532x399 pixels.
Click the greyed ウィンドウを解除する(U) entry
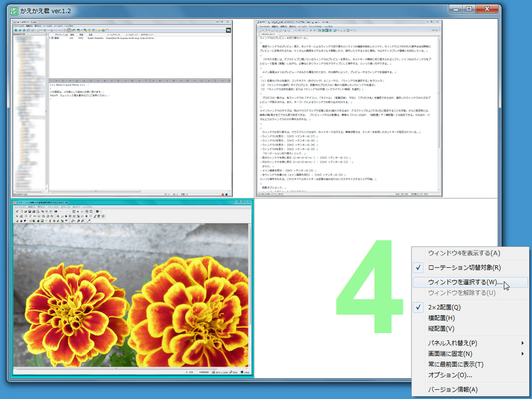click(470, 293)
